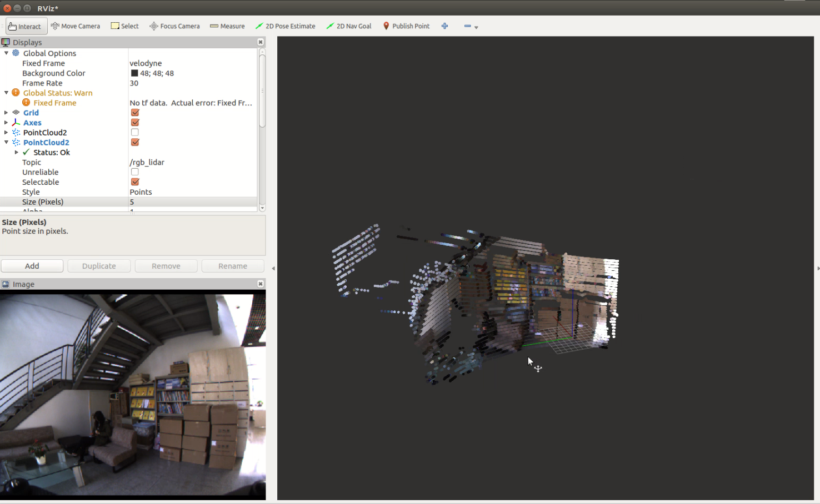Screen dimensions: 820x504
Task: Expand the unchecked PointCloud2 item
Action: click(x=6, y=133)
